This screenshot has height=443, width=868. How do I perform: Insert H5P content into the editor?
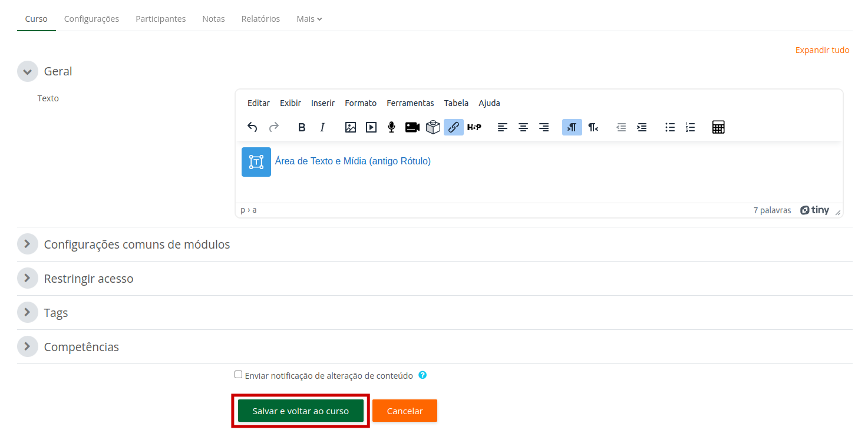point(474,127)
